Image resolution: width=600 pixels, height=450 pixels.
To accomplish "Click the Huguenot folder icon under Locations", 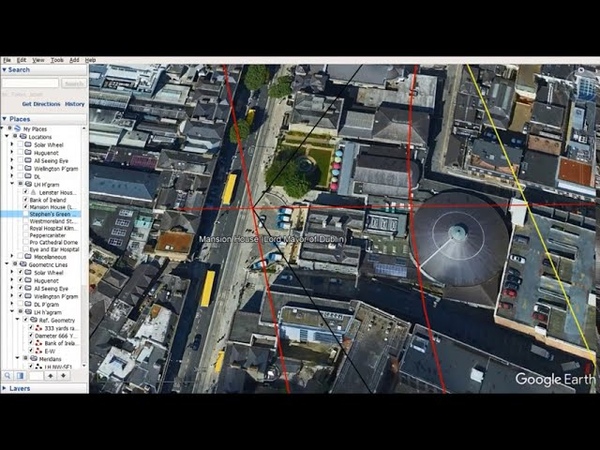I will tap(28, 152).
